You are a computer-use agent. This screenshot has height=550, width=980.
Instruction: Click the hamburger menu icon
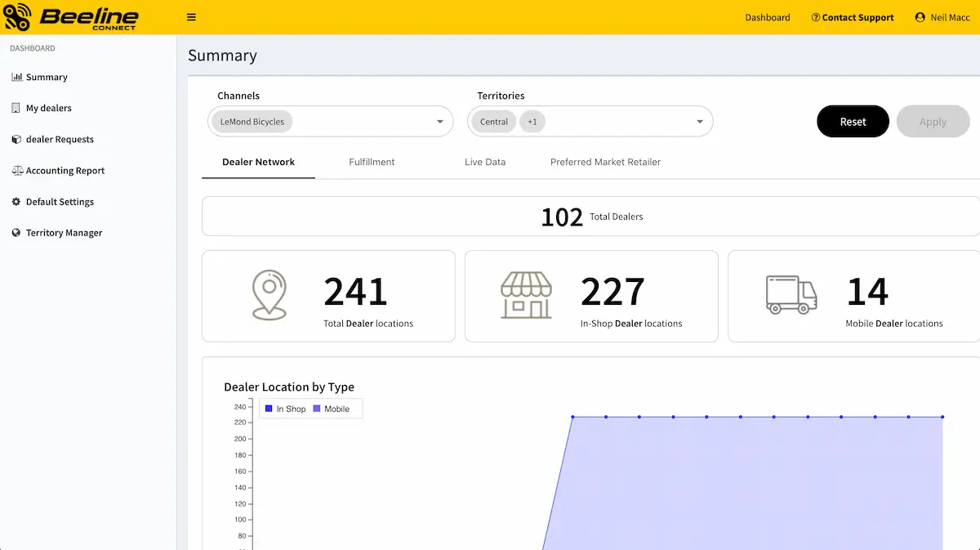click(x=191, y=17)
